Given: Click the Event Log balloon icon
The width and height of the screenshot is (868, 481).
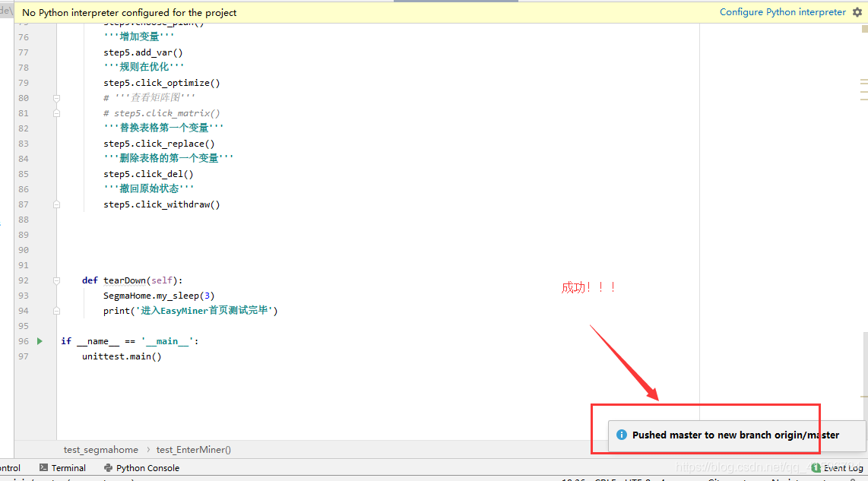Looking at the screenshot, I should coord(816,468).
